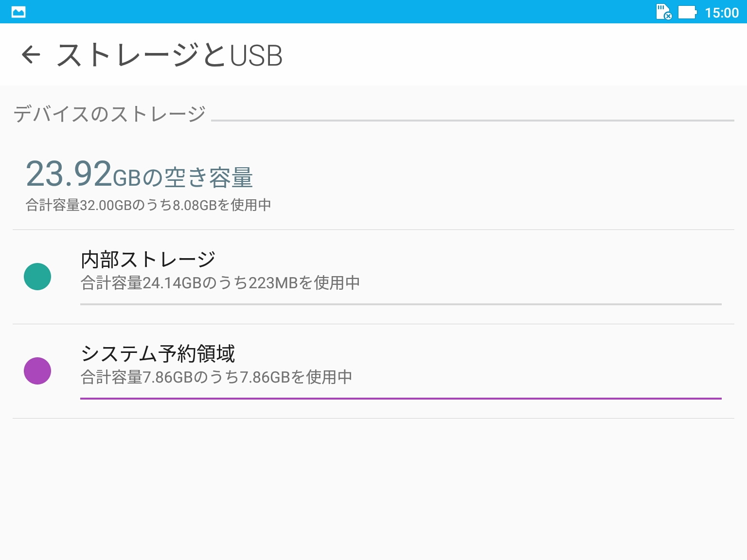Tap the blue status bar background
The height and width of the screenshot is (560, 747).
pyautogui.click(x=340, y=12)
